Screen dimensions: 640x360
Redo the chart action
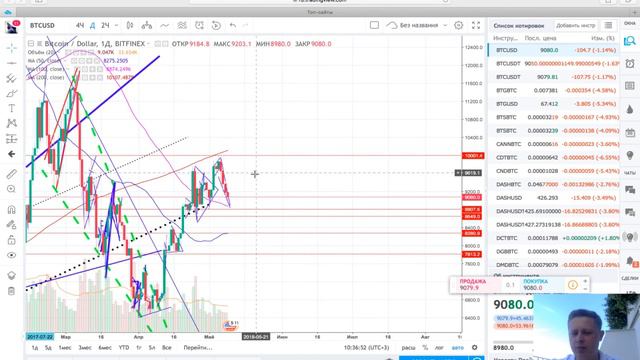[245, 25]
